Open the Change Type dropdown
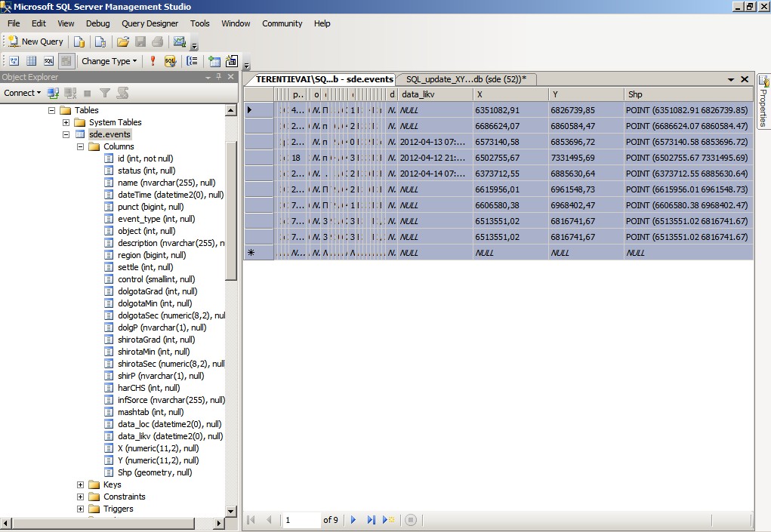 (x=109, y=61)
